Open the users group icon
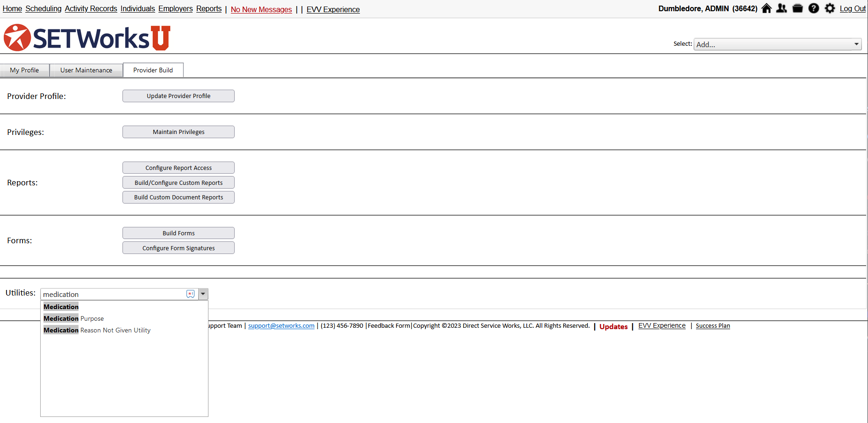The width and height of the screenshot is (868, 423). point(782,8)
